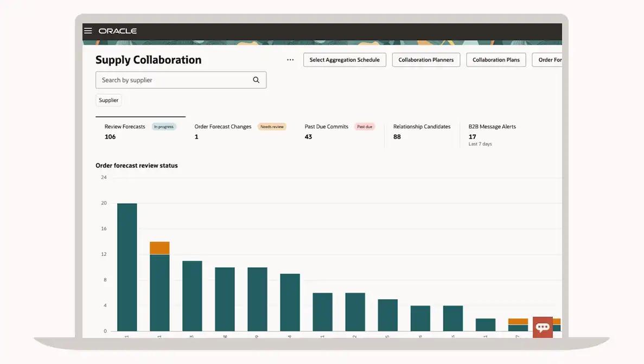The width and height of the screenshot is (644, 364).
Task: Open the hamburger navigation menu
Action: pyautogui.click(x=88, y=31)
